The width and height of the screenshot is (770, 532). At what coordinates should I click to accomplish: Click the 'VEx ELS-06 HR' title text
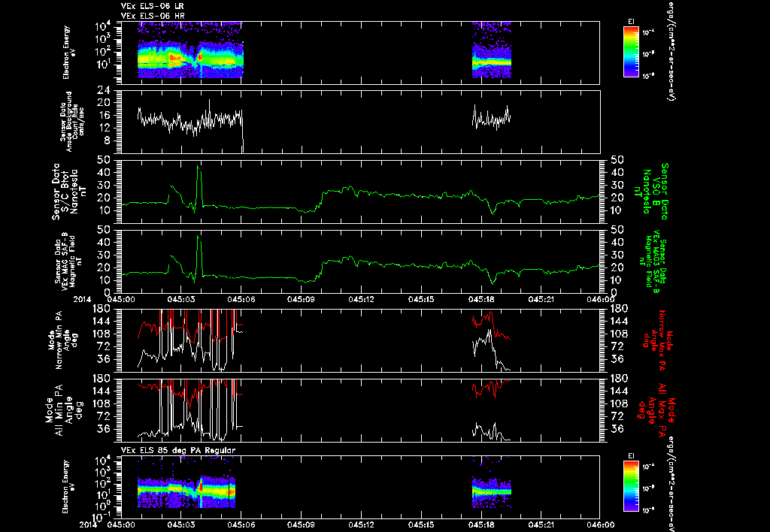click(x=153, y=17)
